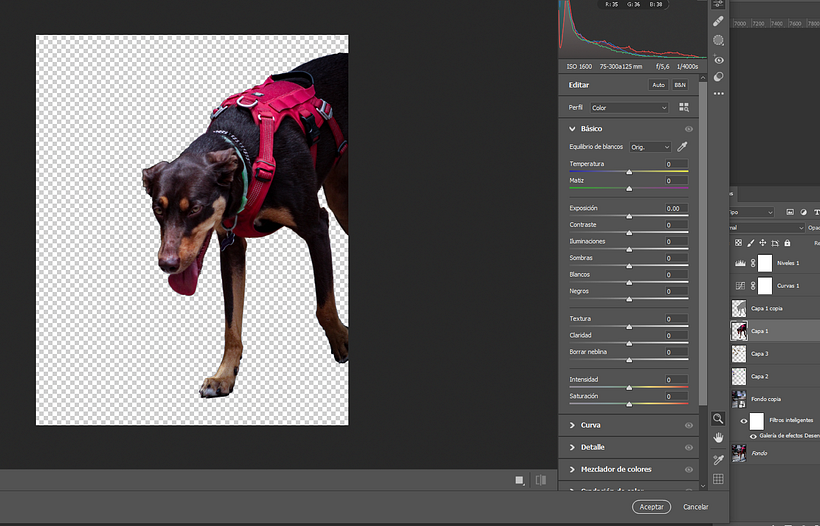Toggle before/after split view icon

pos(541,480)
